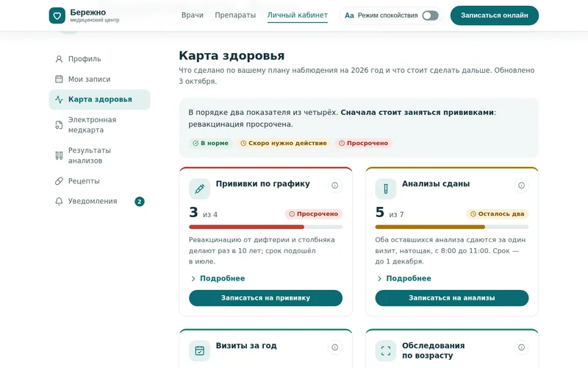The height and width of the screenshot is (368, 588).
Task: Click the Профиль person icon
Action: pyautogui.click(x=59, y=59)
